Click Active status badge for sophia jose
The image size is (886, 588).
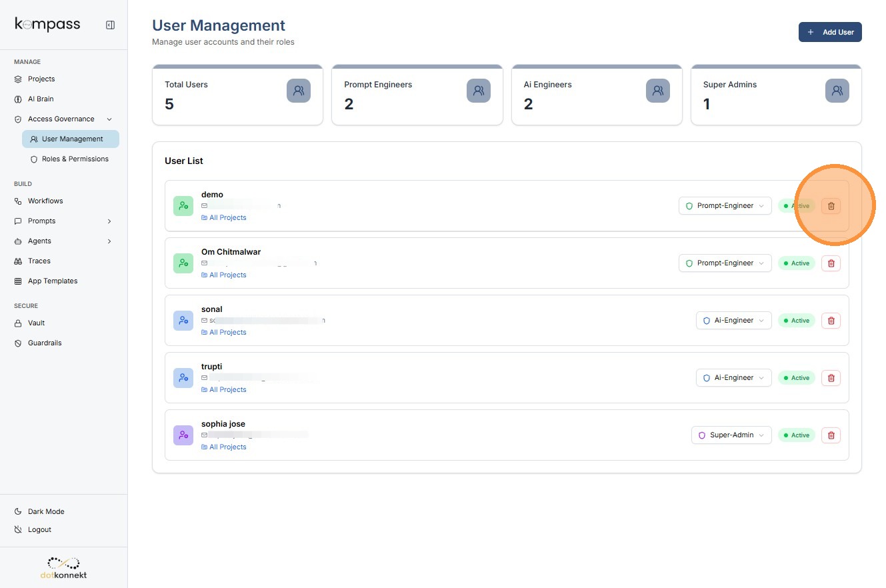coord(797,435)
